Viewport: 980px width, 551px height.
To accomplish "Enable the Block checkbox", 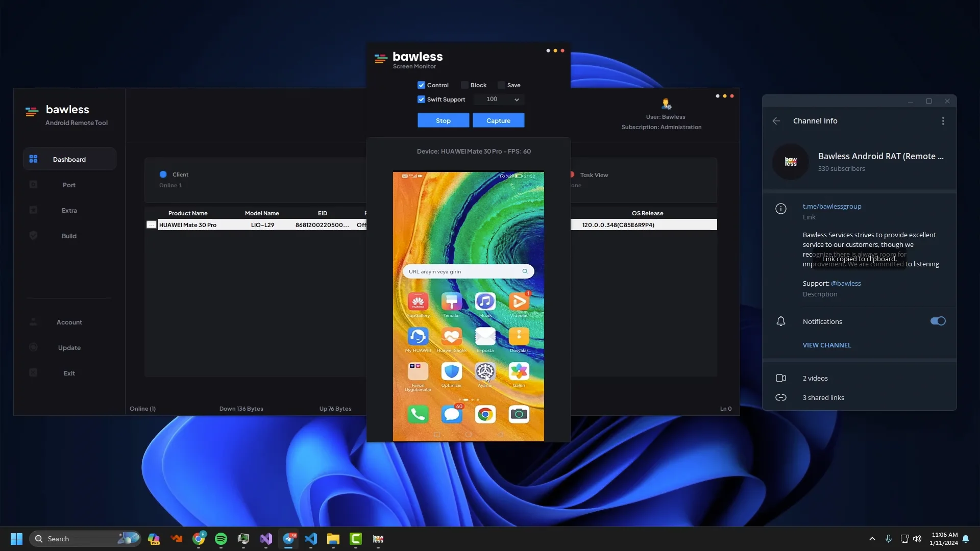I will (464, 85).
